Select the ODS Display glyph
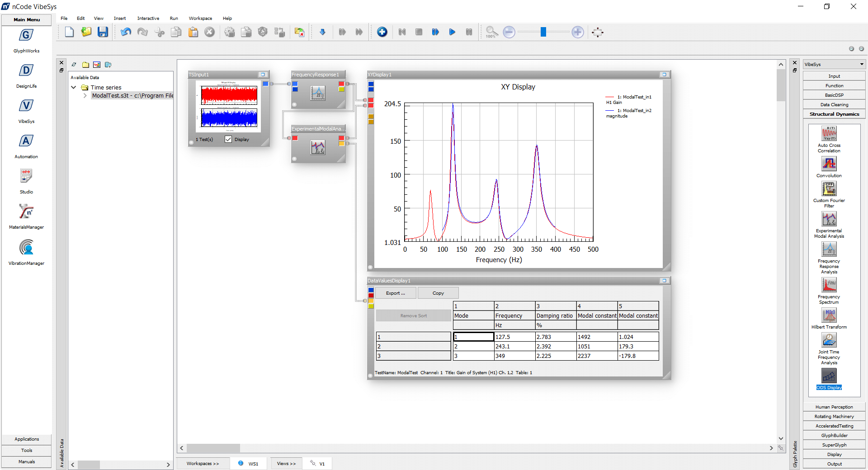The height and width of the screenshot is (470, 868). (829, 376)
